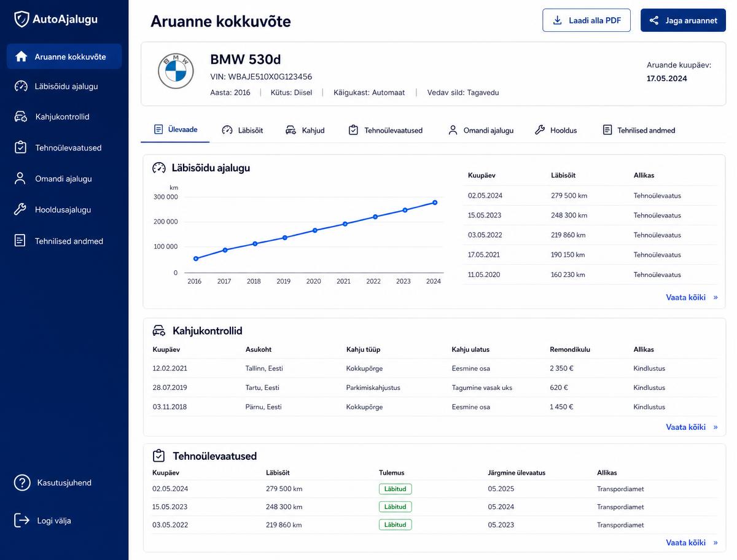The width and height of the screenshot is (737, 560).
Task: Click the BMW logo emblem
Action: click(x=176, y=71)
